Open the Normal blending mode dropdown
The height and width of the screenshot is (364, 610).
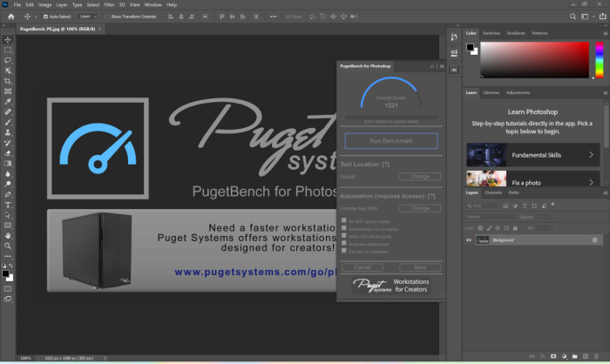pos(490,217)
